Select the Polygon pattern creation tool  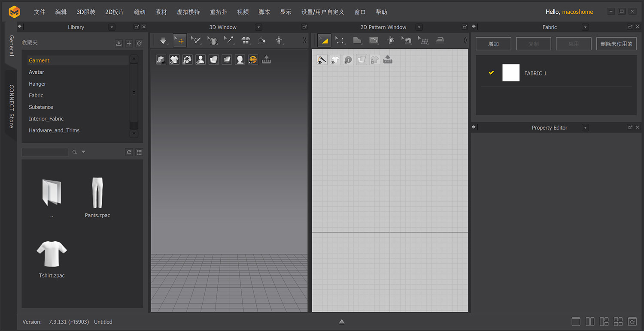[x=357, y=40]
